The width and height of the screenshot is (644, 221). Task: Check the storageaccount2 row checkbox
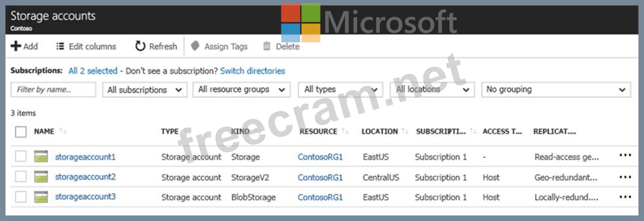pyautogui.click(x=21, y=177)
